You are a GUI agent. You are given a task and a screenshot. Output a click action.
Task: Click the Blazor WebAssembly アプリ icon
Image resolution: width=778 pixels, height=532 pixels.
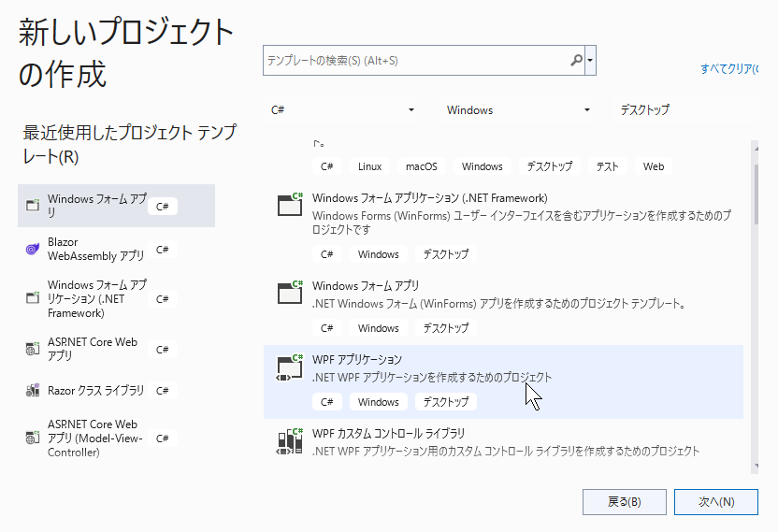coord(33,249)
